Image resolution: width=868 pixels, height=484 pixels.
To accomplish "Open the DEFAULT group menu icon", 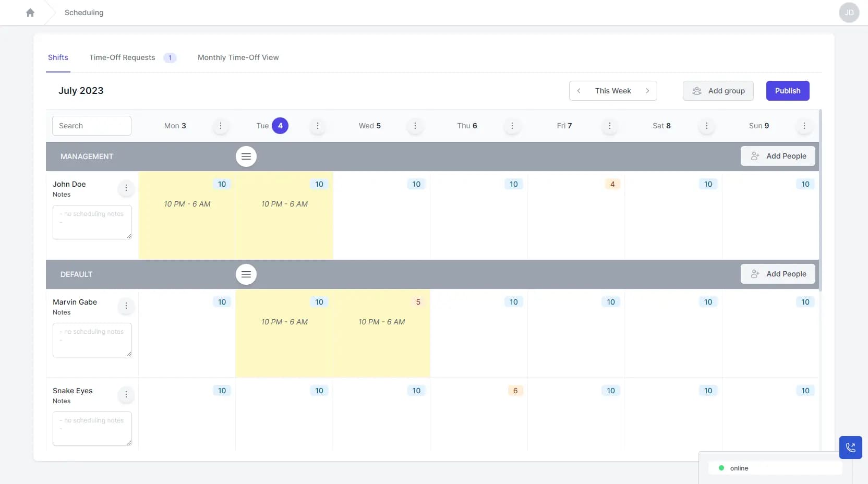I will (x=246, y=274).
